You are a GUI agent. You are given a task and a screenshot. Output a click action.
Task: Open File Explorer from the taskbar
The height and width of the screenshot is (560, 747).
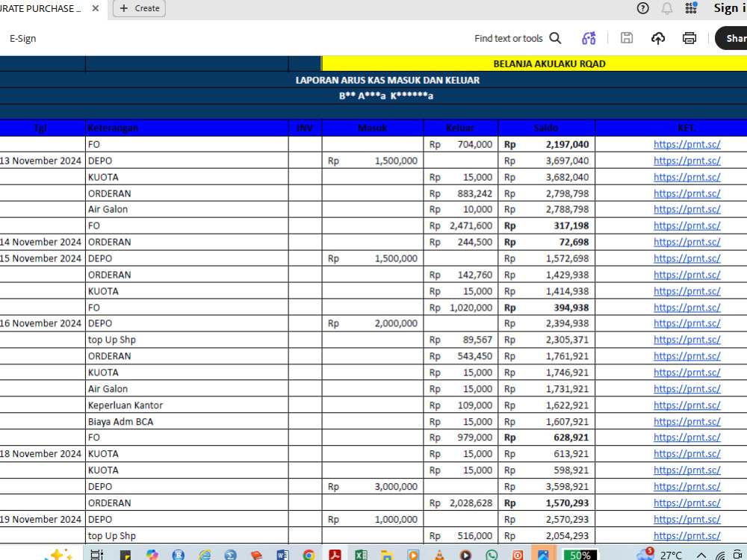pyautogui.click(x=387, y=554)
